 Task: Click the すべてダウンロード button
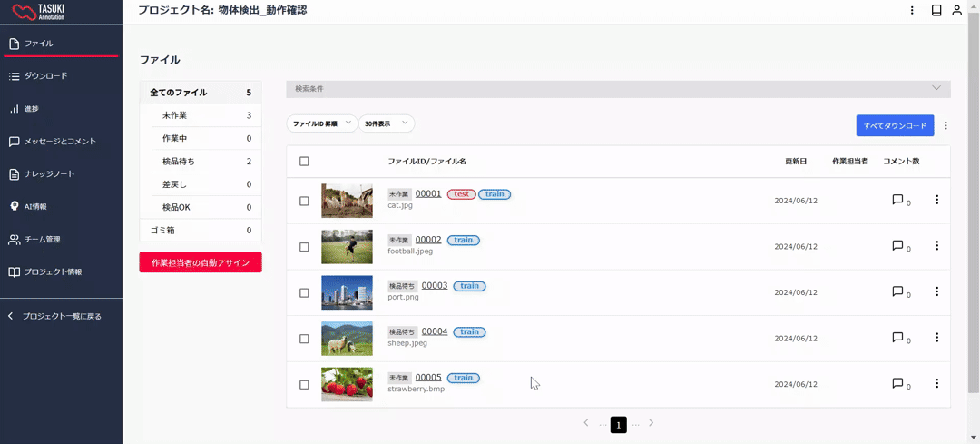tap(894, 126)
